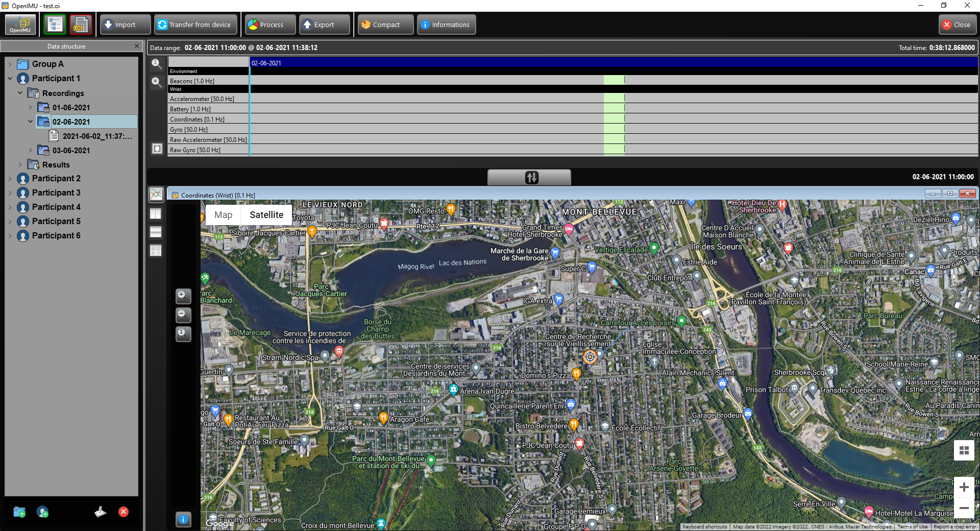Click the up-down splitter toggle button
The height and width of the screenshot is (531, 980).
[529, 177]
